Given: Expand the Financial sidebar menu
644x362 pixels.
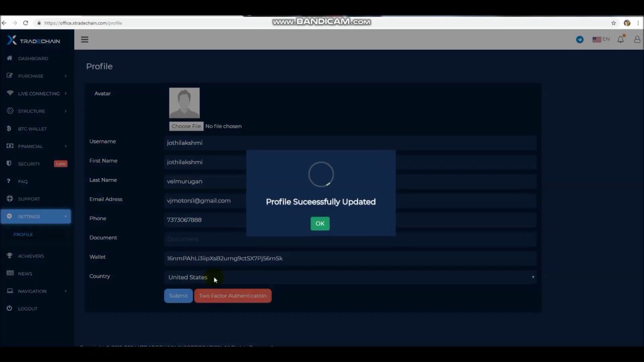Looking at the screenshot, I should tap(36, 146).
